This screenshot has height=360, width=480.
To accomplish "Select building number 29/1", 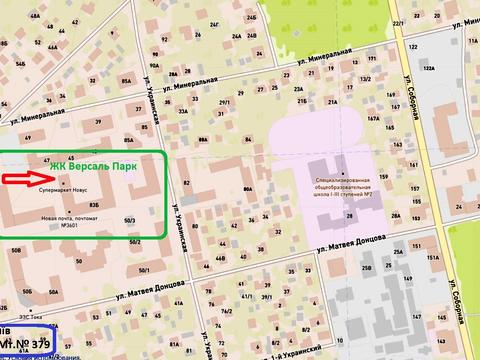I will point(224,103).
